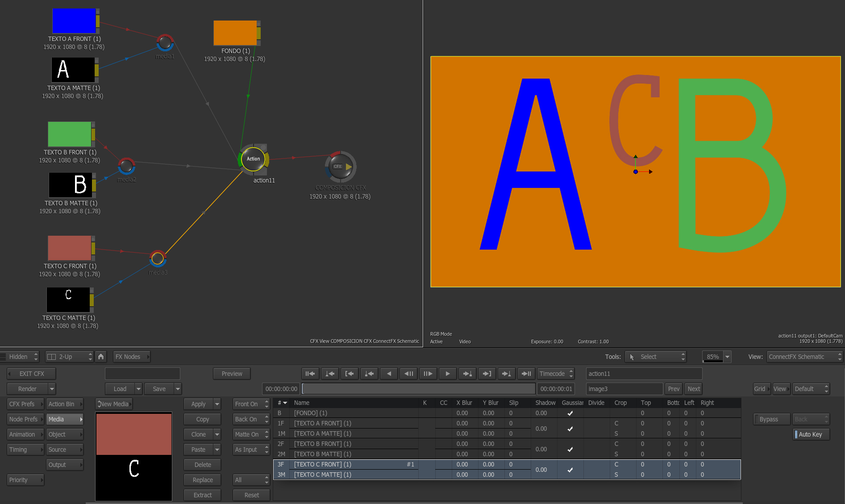
Task: Select the TEXTO B MATTE clip node
Action: coord(71,185)
